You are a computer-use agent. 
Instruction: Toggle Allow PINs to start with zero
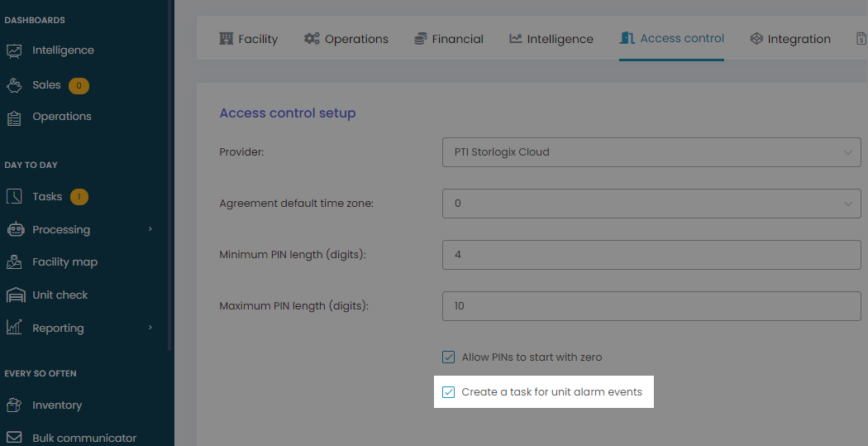coord(448,357)
